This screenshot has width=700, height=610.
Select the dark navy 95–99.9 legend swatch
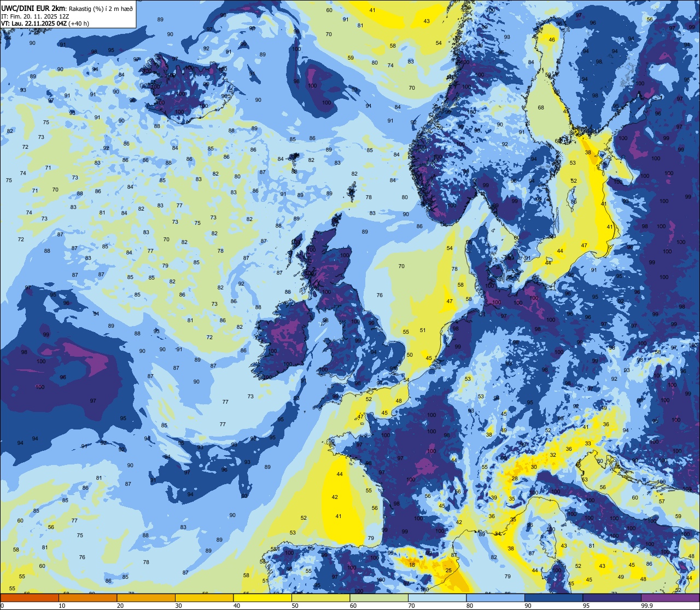pyautogui.click(x=612, y=597)
